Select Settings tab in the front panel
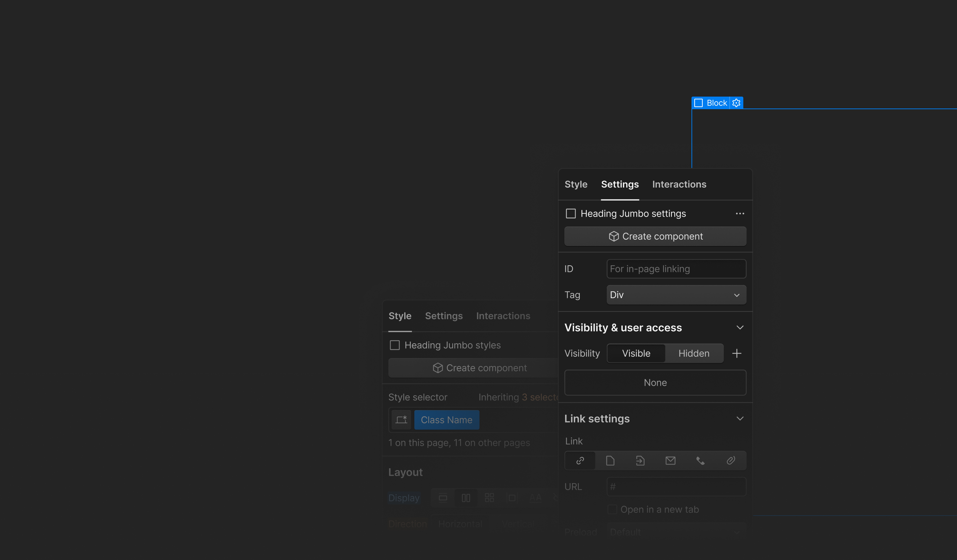Image resolution: width=957 pixels, height=560 pixels. [620, 184]
